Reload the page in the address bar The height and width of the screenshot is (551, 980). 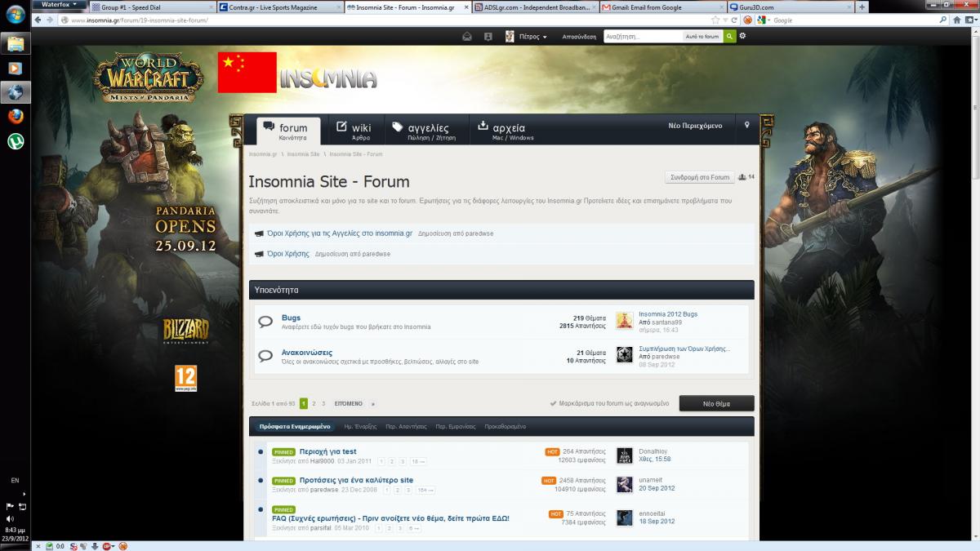[734, 20]
